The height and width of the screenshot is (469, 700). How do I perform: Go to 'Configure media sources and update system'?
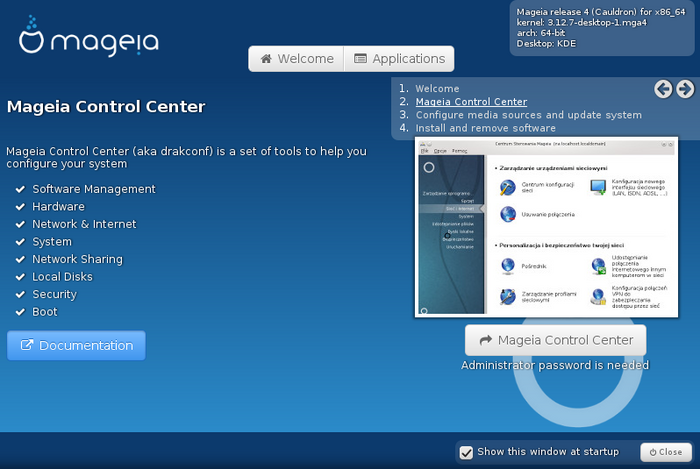click(529, 115)
